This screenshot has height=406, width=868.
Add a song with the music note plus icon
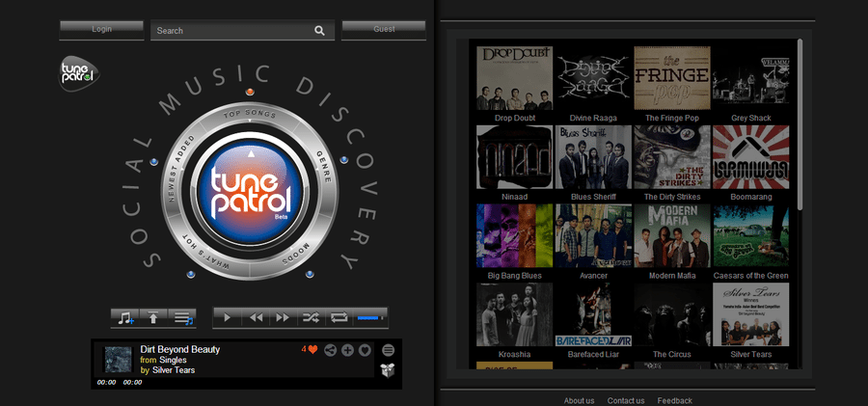125,317
